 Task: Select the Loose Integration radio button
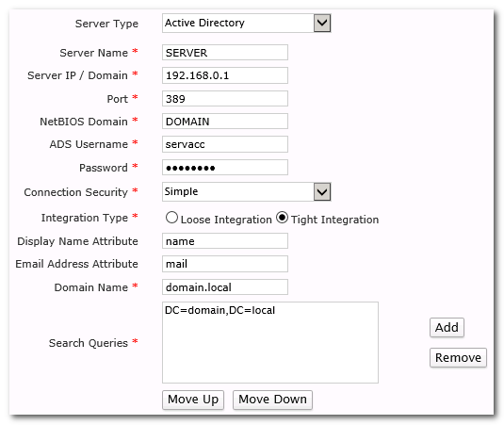171,218
